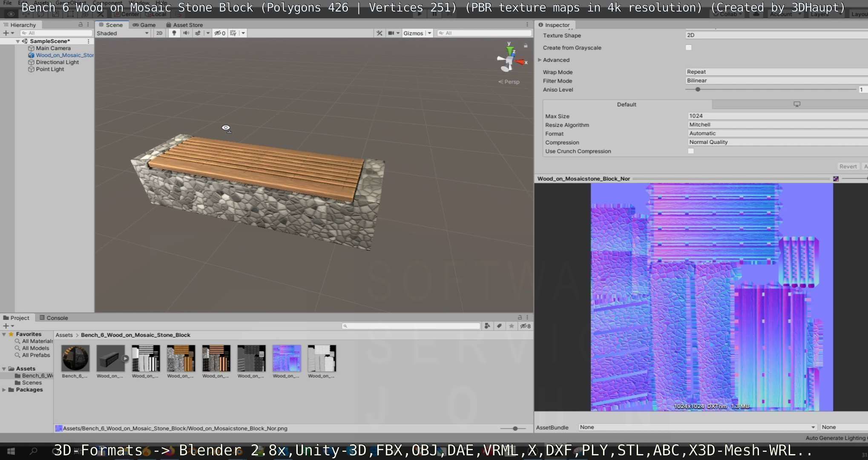Viewport: 868px width, 460px height.
Task: Select Point Light in hierarchy
Action: pos(50,69)
